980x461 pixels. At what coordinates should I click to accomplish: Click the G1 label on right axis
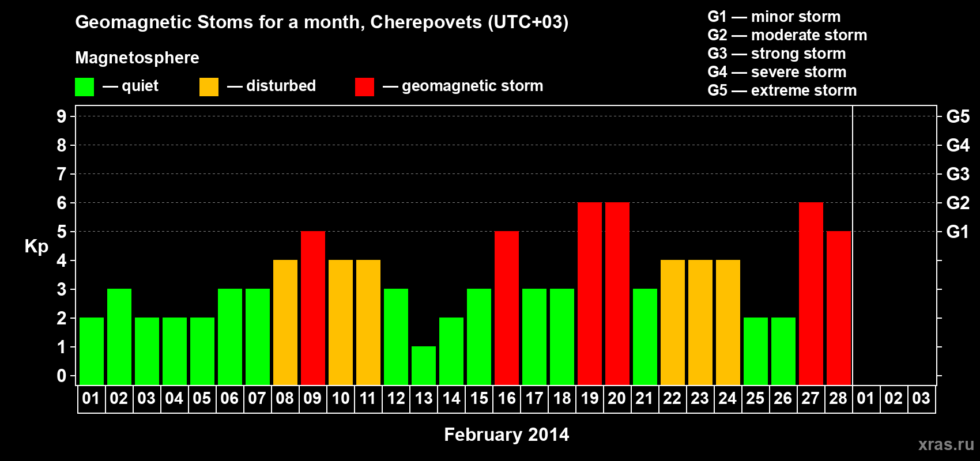point(958,232)
